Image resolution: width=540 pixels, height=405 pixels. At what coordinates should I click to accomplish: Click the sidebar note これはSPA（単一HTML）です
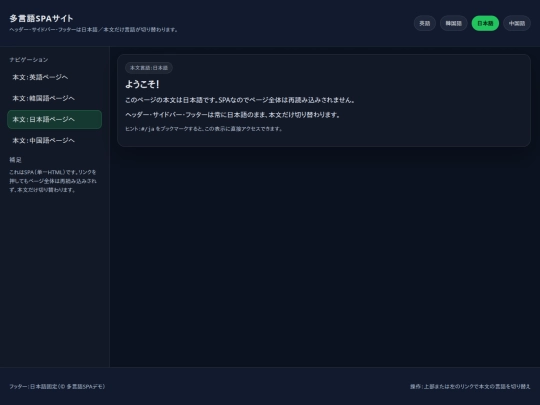click(53, 181)
